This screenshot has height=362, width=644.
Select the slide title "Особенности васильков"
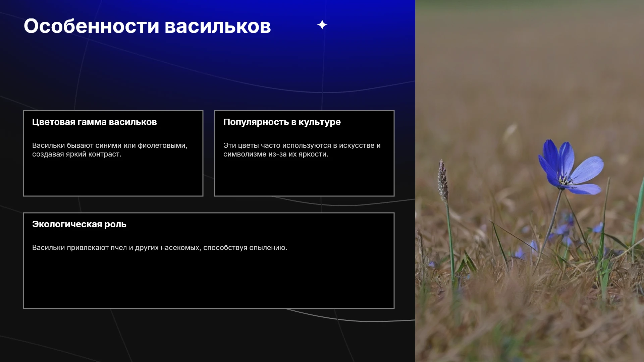[147, 26]
